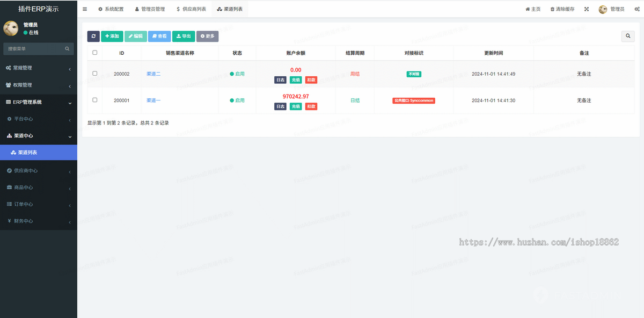Viewport: 644px width, 318px height.
Task: Open the search icon at table top-right
Action: pyautogui.click(x=628, y=36)
